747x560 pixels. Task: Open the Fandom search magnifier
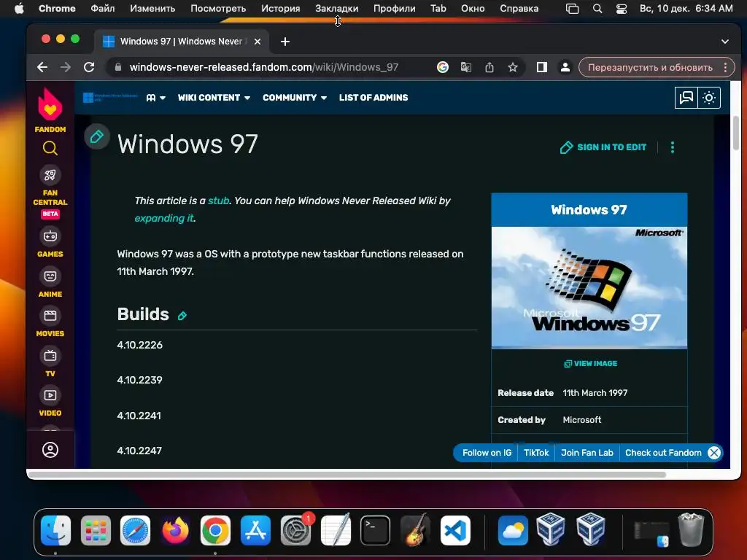coord(50,148)
